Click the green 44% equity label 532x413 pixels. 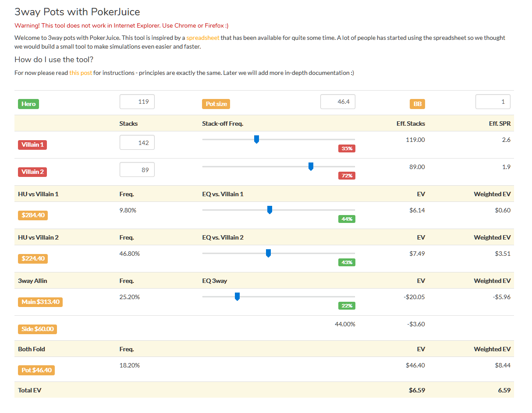click(x=347, y=219)
